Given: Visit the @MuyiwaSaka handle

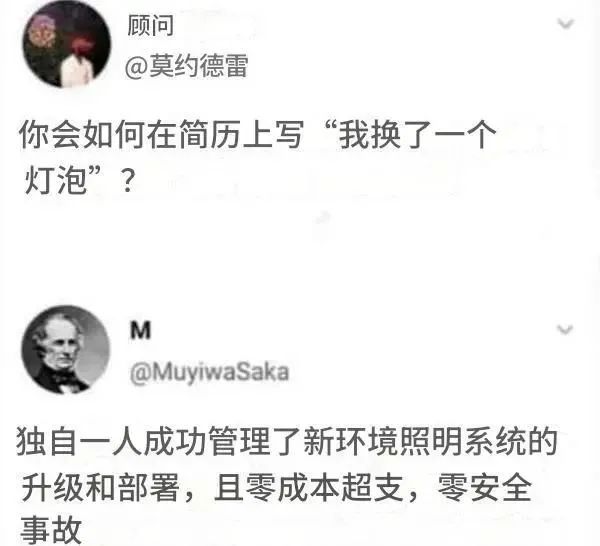Looking at the screenshot, I should tap(209, 372).
